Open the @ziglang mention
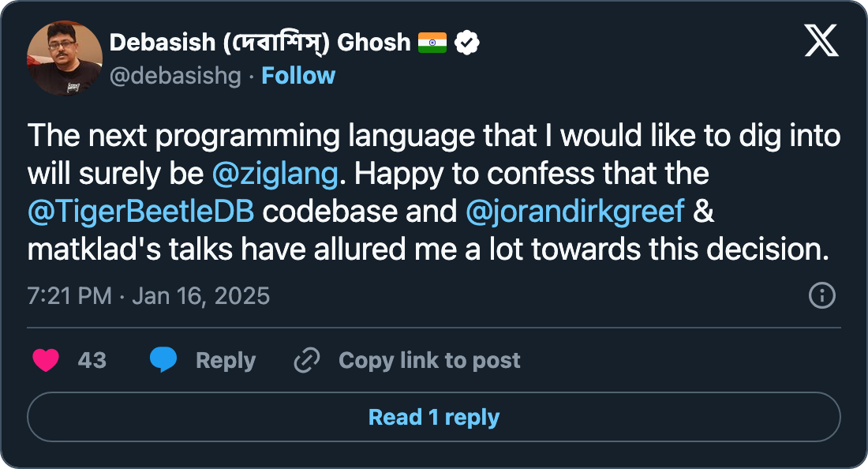The width and height of the screenshot is (868, 469). click(x=275, y=174)
